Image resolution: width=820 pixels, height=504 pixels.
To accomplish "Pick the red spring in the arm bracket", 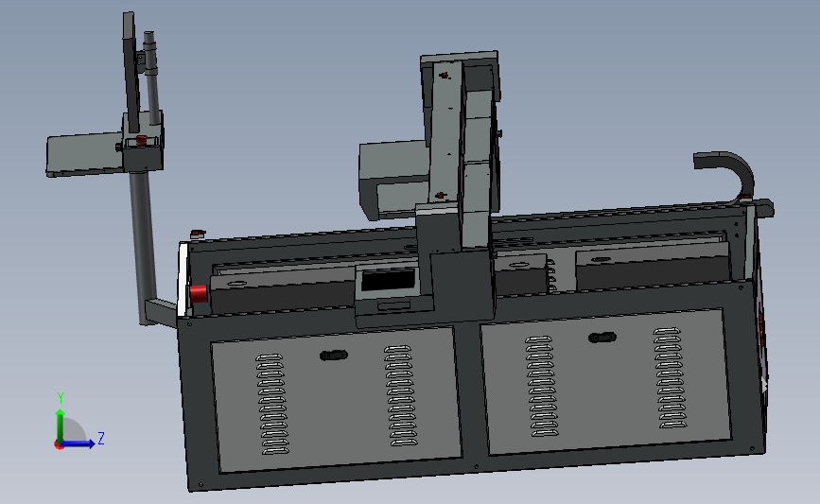I will click(x=141, y=141).
